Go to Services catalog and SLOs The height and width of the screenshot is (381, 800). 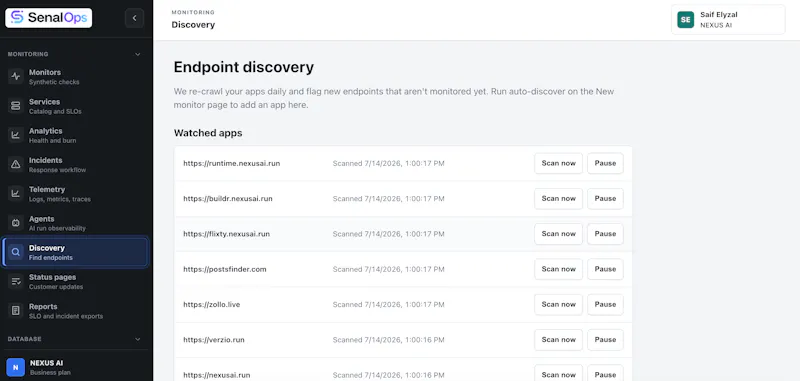click(x=76, y=106)
